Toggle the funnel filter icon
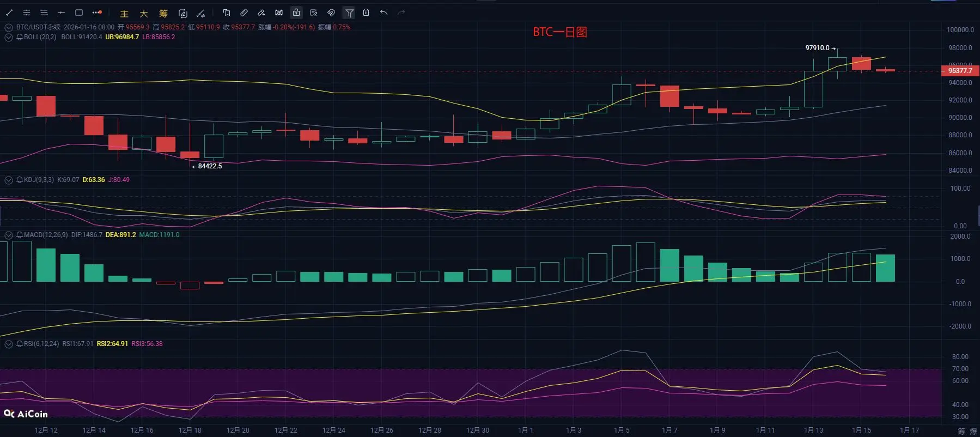 [x=349, y=13]
